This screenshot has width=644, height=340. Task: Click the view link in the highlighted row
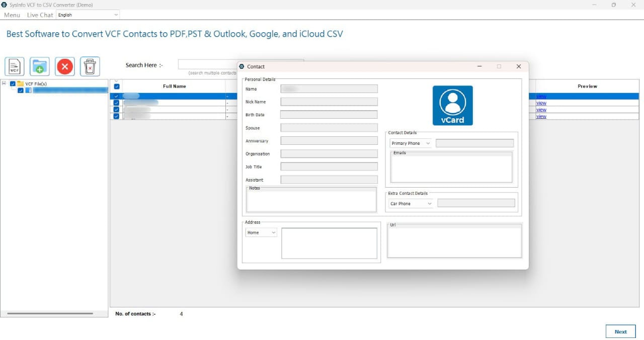541,96
